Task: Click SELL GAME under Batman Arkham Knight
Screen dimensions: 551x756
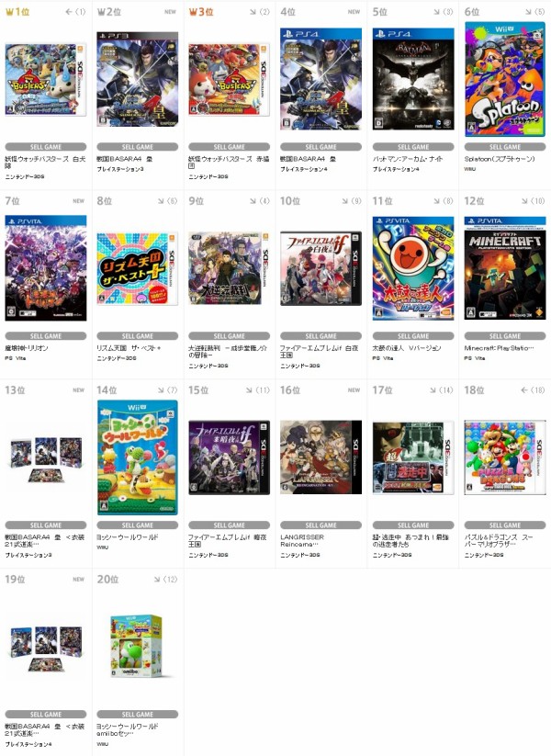Action: click(x=413, y=147)
